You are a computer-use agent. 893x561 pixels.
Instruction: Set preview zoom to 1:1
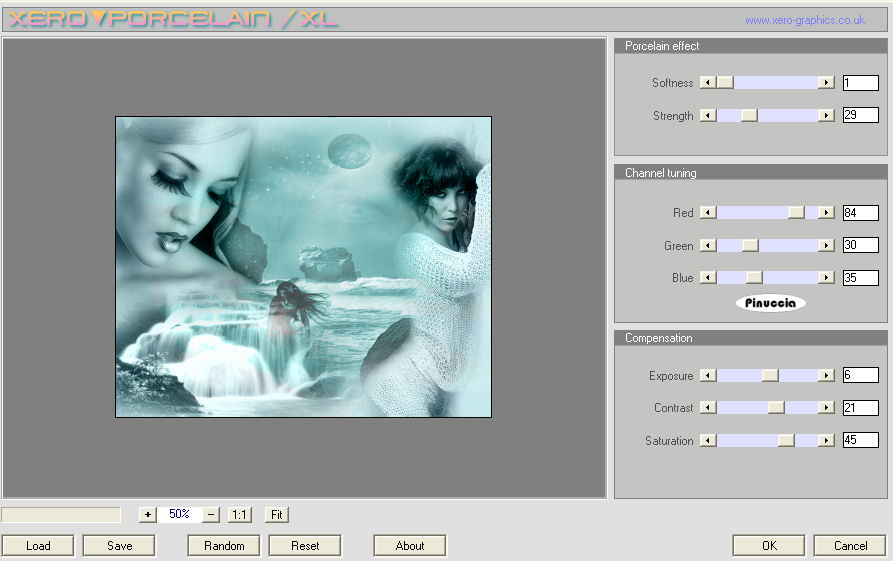tap(239, 515)
